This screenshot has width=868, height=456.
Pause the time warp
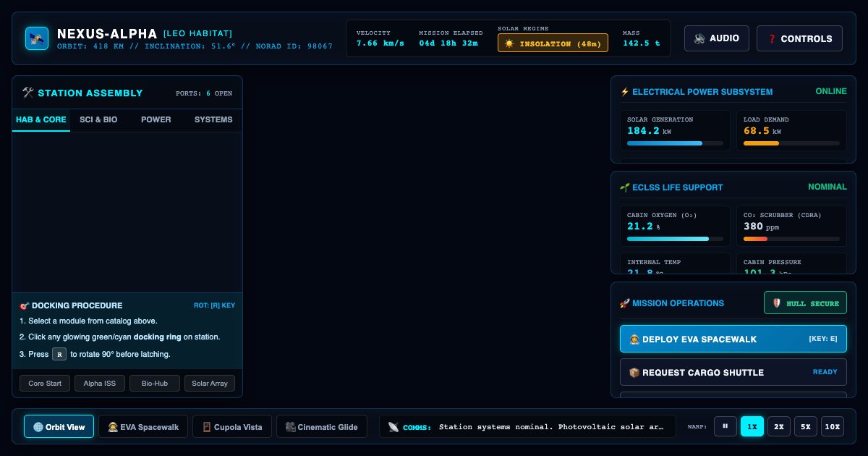coord(725,426)
